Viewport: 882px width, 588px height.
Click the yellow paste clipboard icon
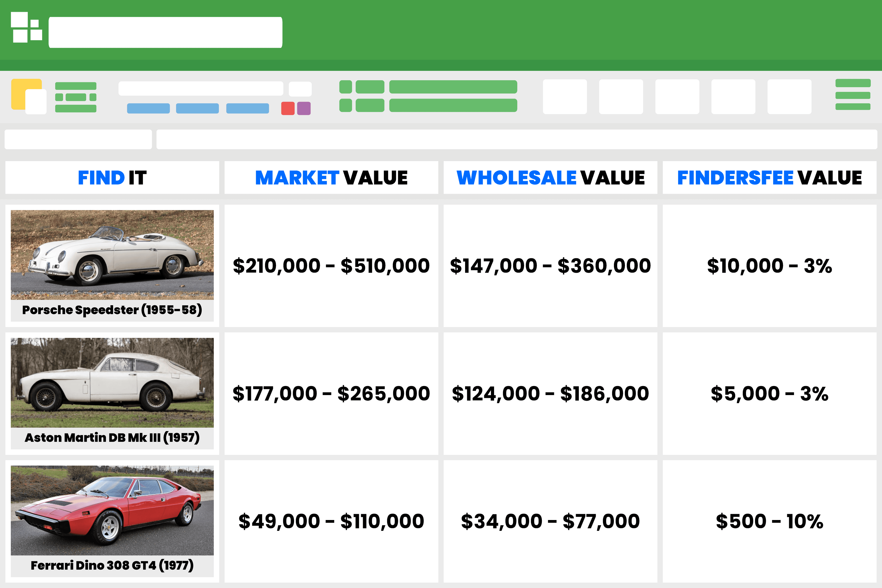28,96
